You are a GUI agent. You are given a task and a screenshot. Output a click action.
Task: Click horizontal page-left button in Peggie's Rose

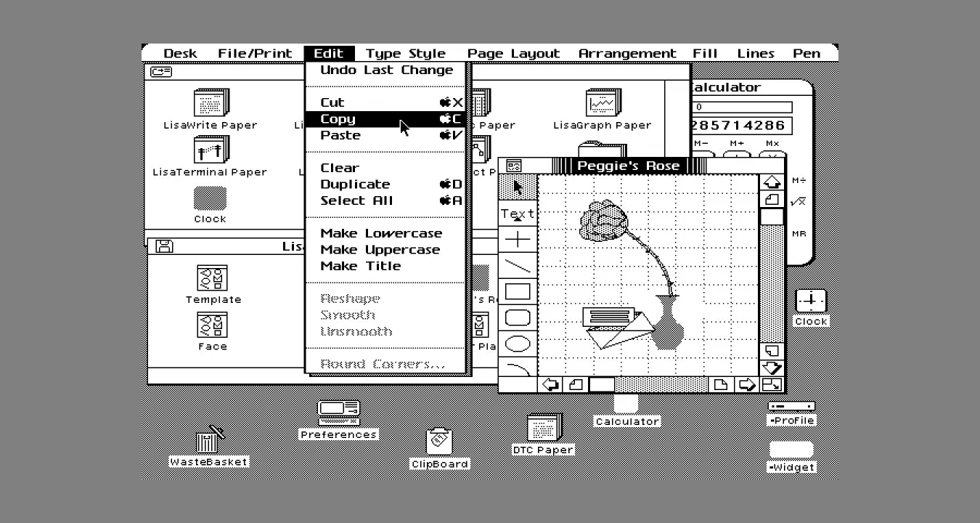[576, 385]
